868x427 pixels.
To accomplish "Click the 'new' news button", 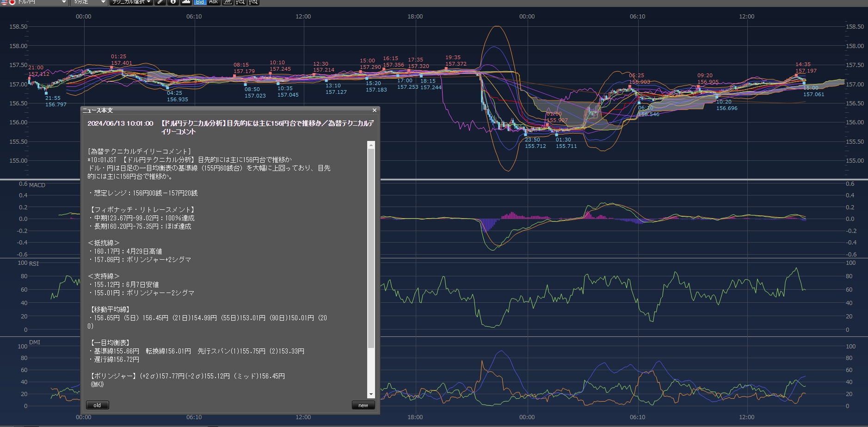I will coord(363,405).
